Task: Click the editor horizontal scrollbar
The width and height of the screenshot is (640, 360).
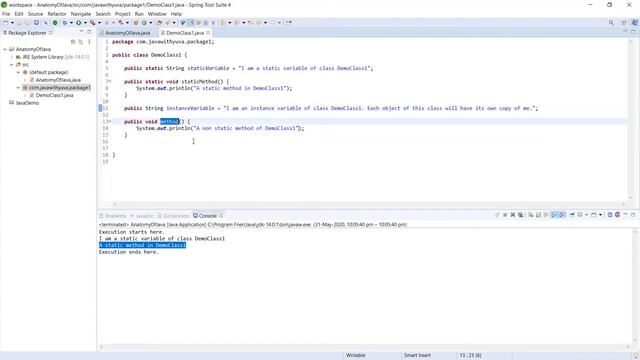Action: (x=369, y=204)
